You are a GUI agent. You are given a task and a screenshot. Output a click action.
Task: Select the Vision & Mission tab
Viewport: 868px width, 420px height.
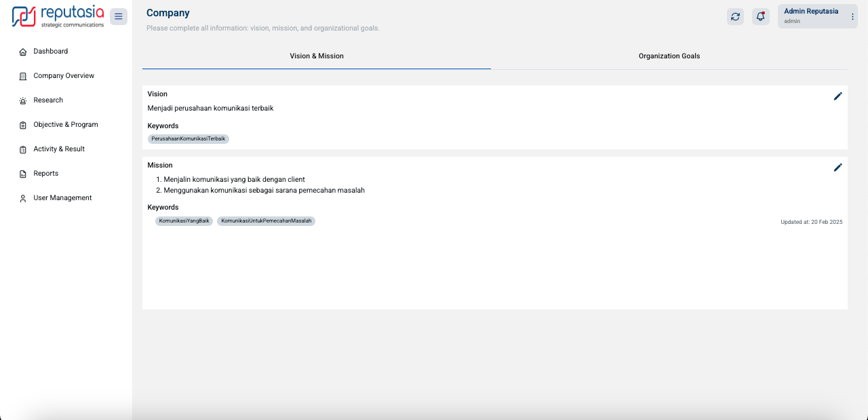[317, 56]
